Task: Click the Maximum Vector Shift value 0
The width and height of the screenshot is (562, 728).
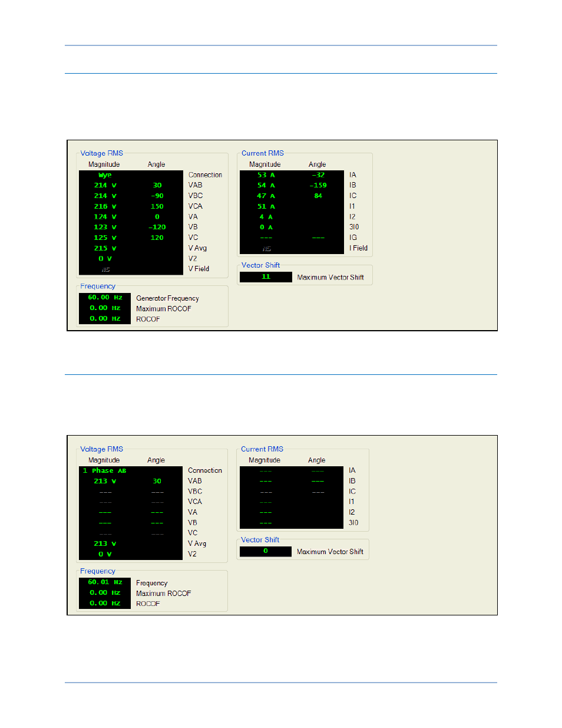Action: [x=266, y=551]
